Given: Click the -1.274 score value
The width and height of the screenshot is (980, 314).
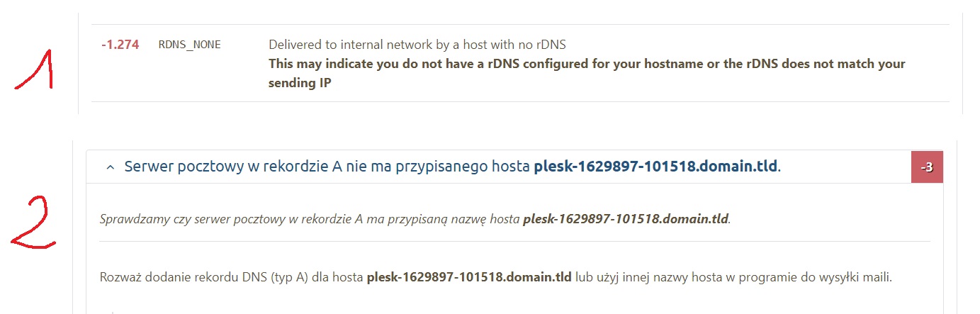Looking at the screenshot, I should click(x=120, y=45).
